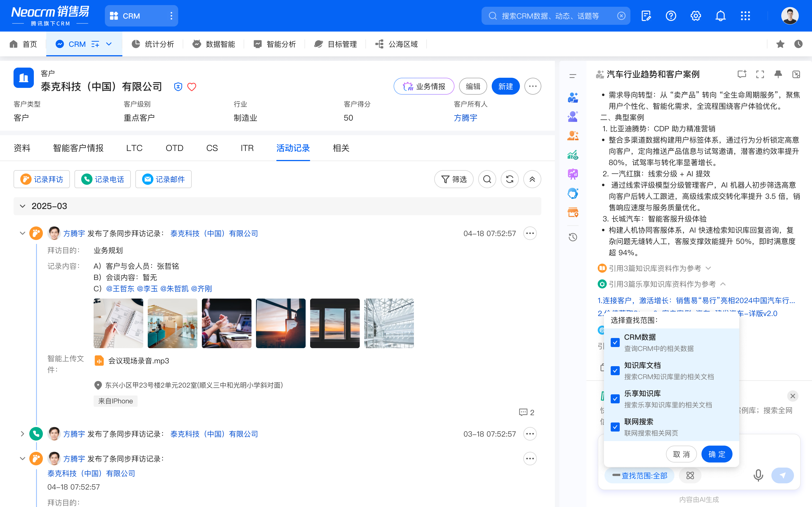Click the pin icon in AI panel header
This screenshot has width=812, height=507.
coord(778,74)
